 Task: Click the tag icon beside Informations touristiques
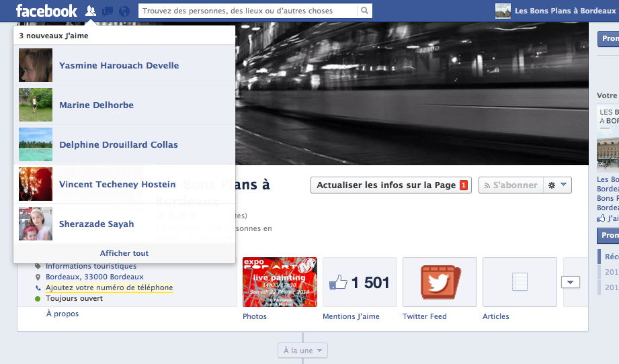tap(38, 266)
